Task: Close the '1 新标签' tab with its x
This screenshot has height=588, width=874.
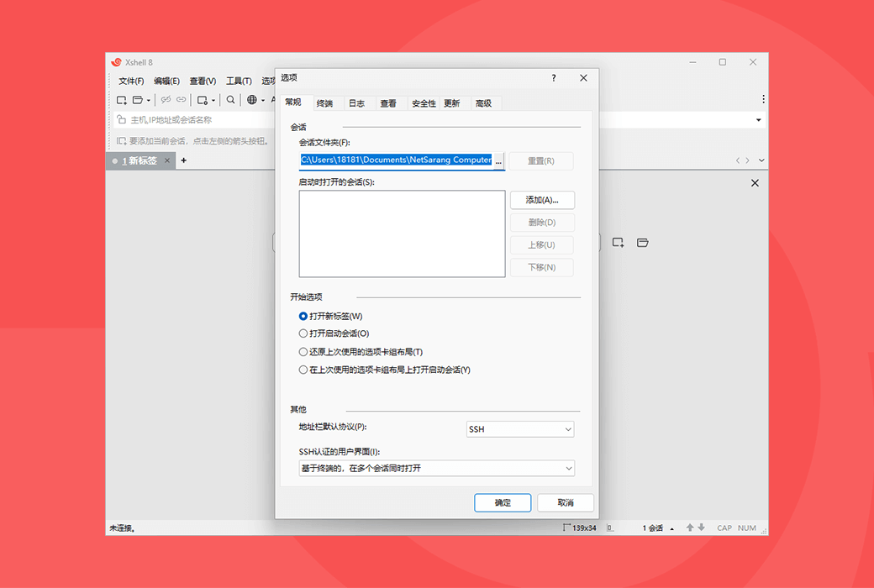Action: point(167,160)
